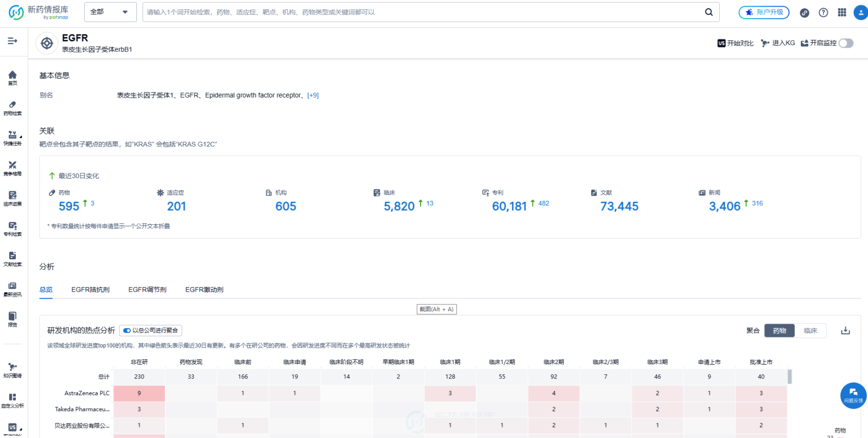Select the EGFR激动剂 tab
868x438 pixels.
[204, 290]
